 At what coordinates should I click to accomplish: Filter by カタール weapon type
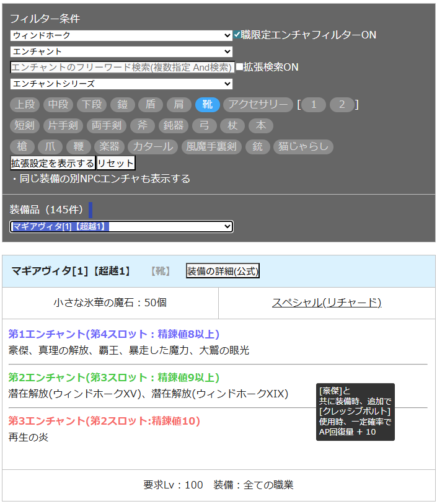pyautogui.click(x=152, y=147)
